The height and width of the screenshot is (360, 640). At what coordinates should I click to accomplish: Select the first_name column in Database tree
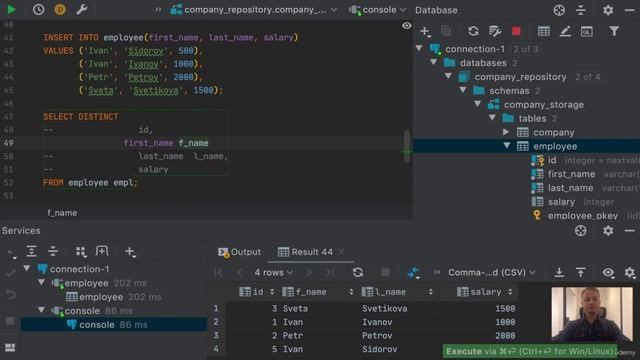(x=571, y=174)
